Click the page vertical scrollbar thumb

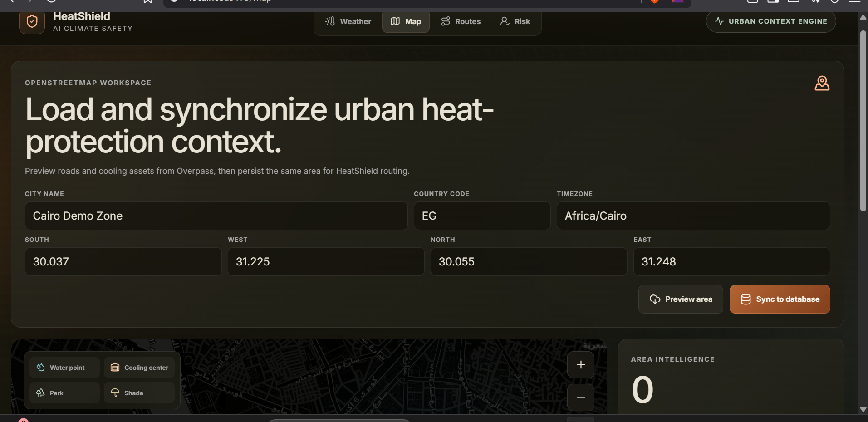point(863,120)
